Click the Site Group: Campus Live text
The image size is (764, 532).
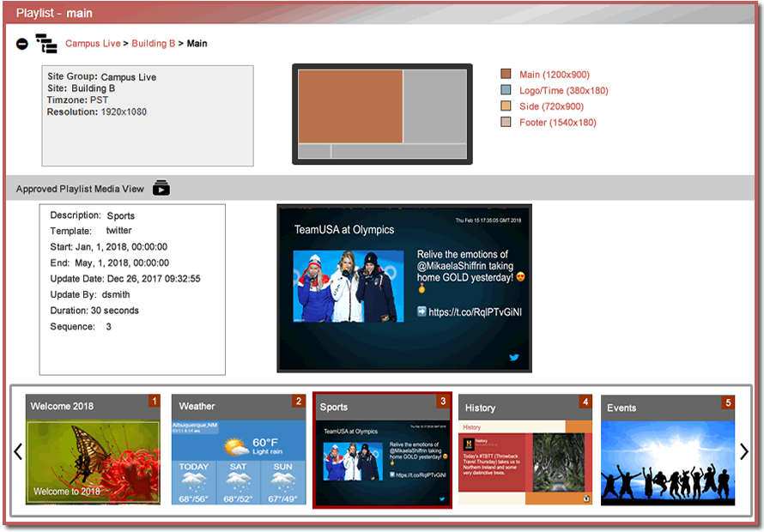(x=102, y=76)
